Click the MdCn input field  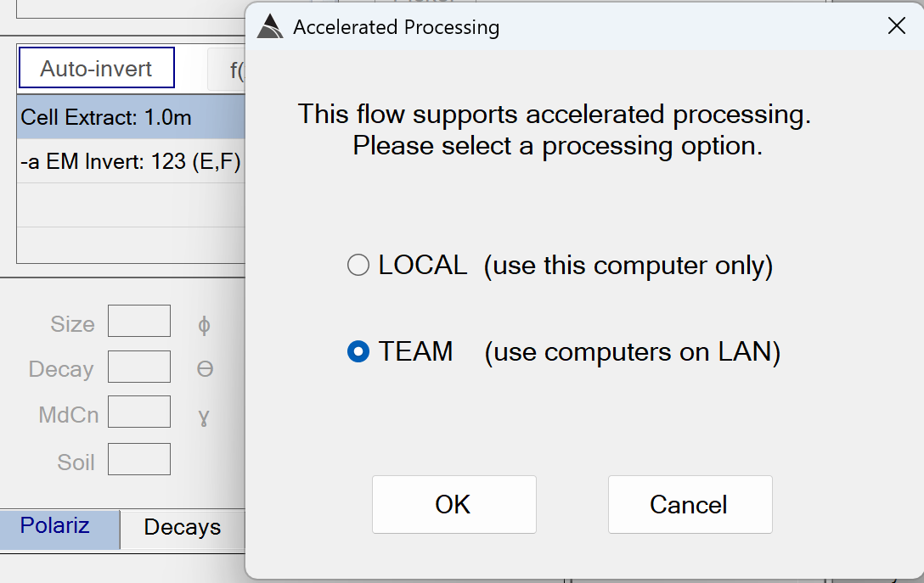click(x=139, y=412)
